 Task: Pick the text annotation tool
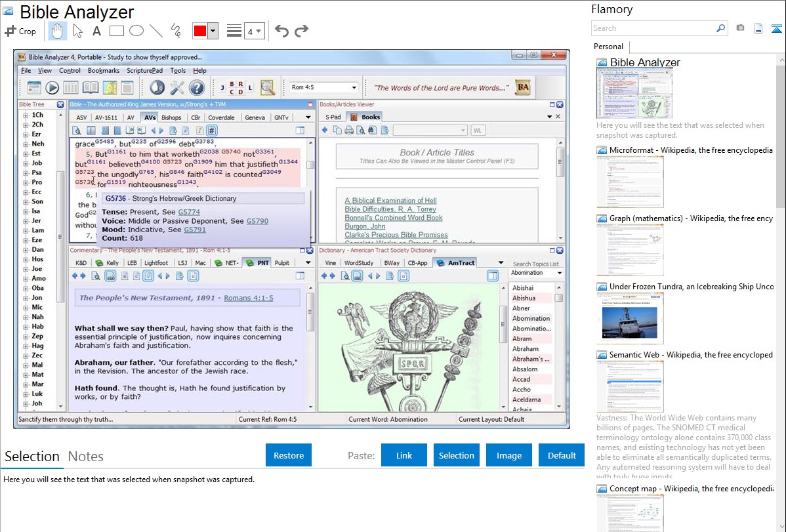click(96, 31)
